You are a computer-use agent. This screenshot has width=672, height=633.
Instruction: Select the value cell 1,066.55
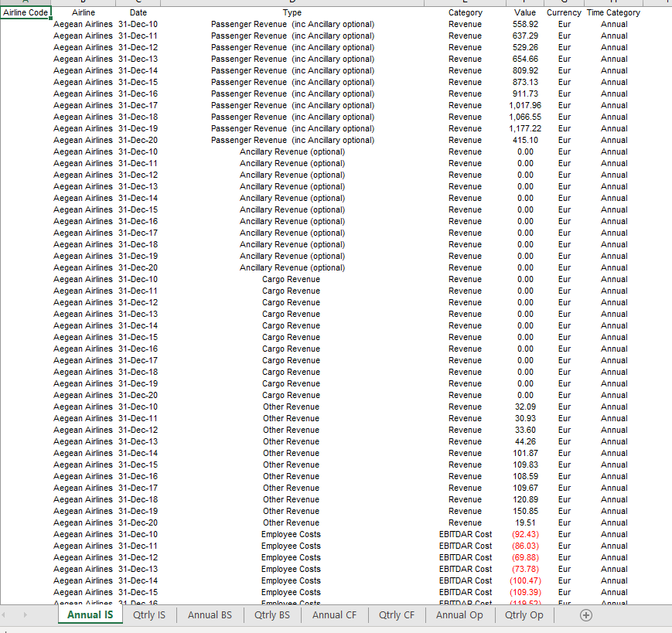(525, 117)
